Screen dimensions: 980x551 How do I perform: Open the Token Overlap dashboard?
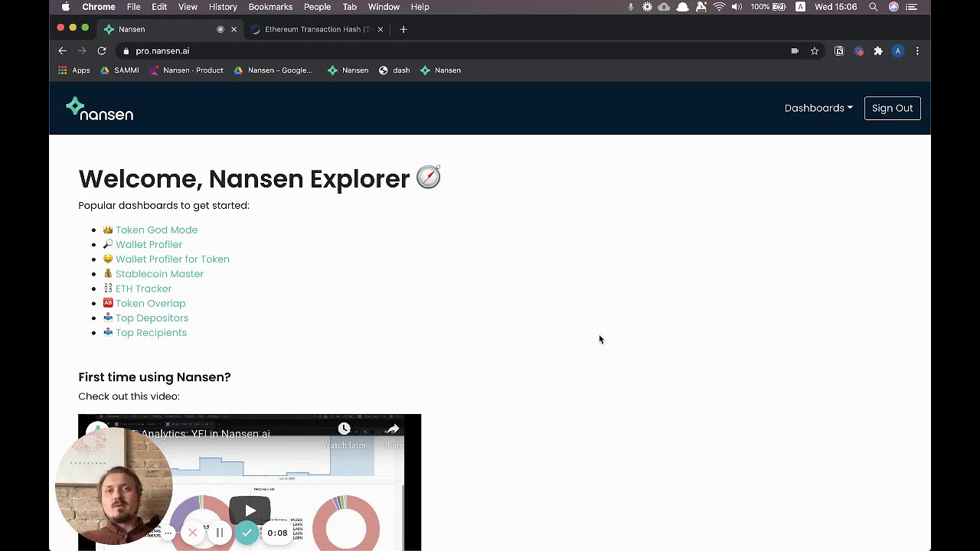click(x=150, y=303)
